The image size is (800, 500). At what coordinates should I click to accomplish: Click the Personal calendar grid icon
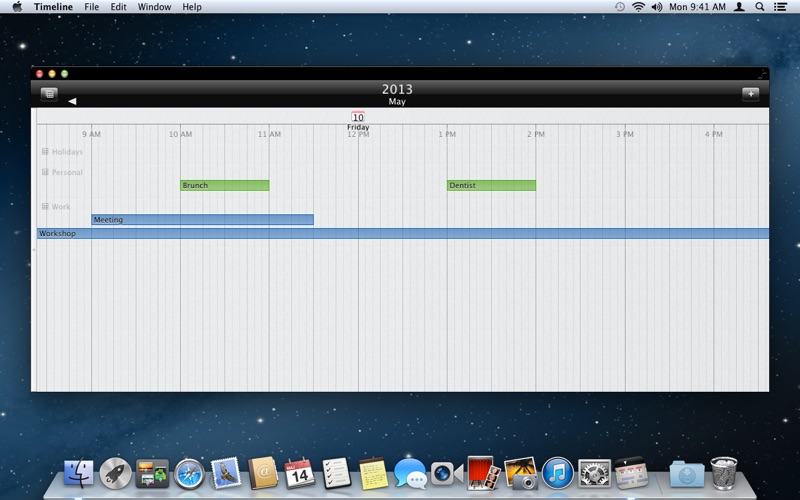[45, 172]
